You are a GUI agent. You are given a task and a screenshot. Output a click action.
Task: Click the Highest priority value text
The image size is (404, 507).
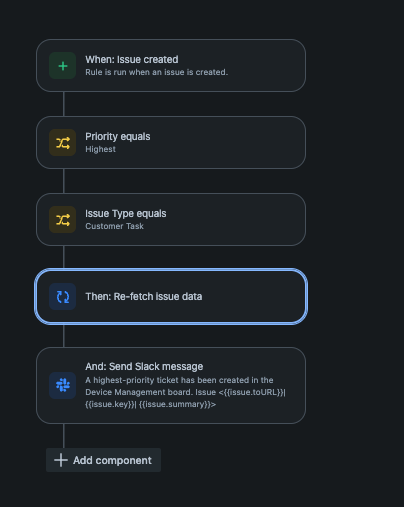100,149
